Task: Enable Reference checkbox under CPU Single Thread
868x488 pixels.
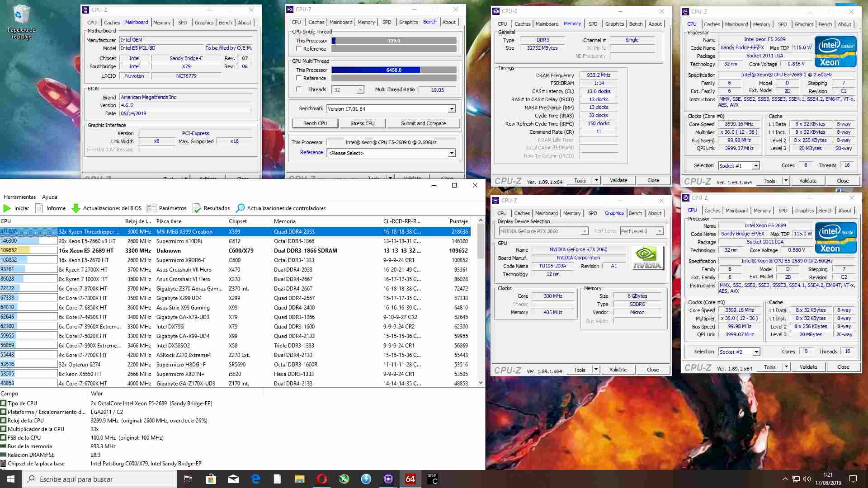Action: [299, 49]
